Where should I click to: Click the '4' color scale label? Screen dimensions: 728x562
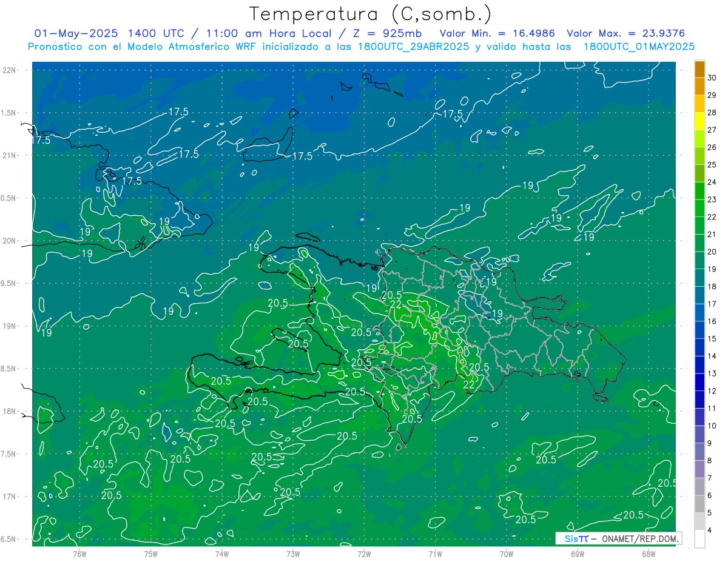(x=710, y=530)
